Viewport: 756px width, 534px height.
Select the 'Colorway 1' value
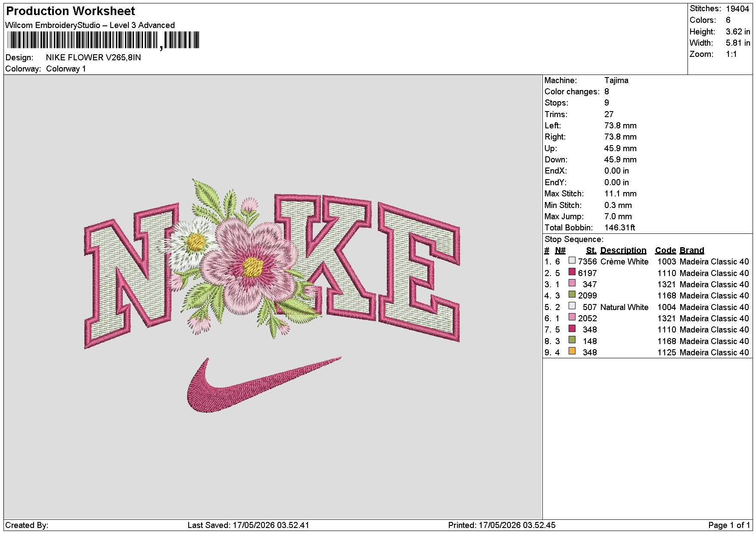[x=66, y=69]
